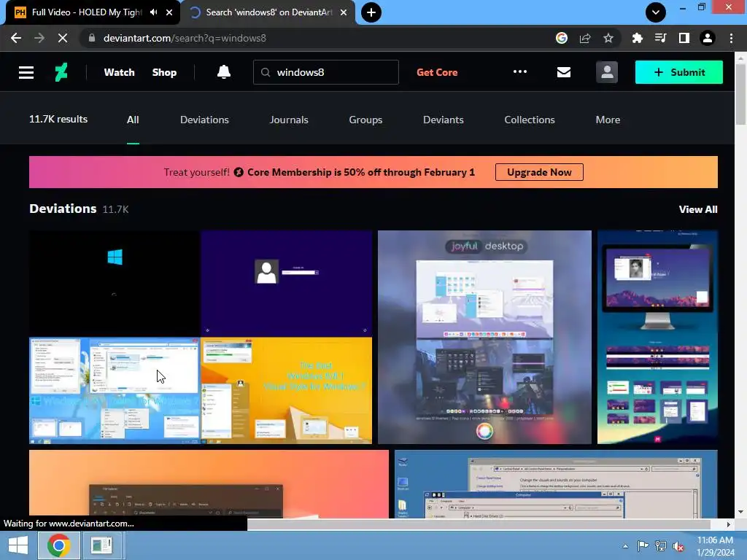Select the Deviants filter tab
The height and width of the screenshot is (560, 747).
(x=443, y=120)
